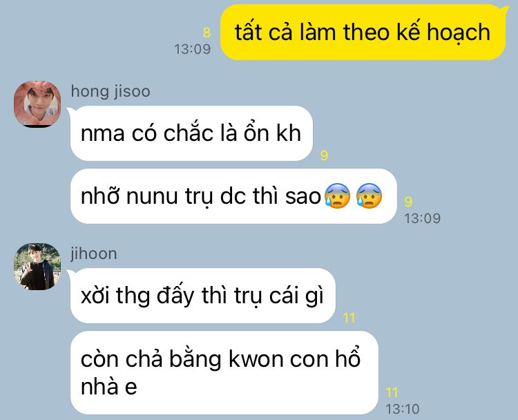Tap the first anxious sweat emoji

(x=337, y=195)
